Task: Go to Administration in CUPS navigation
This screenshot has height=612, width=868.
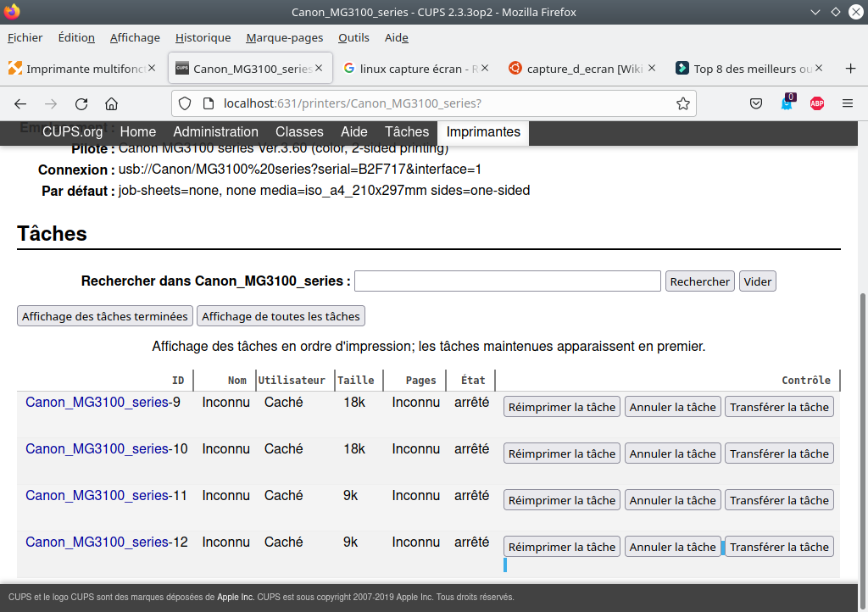Action: 215,132
